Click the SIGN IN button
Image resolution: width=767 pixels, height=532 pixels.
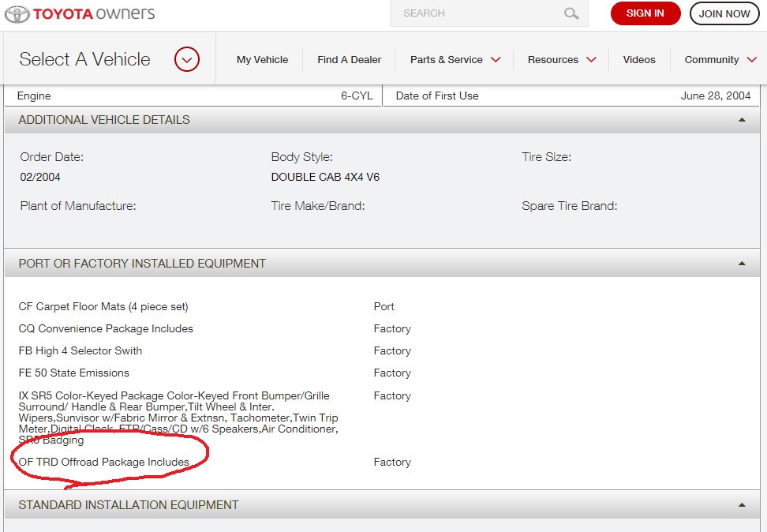point(645,13)
